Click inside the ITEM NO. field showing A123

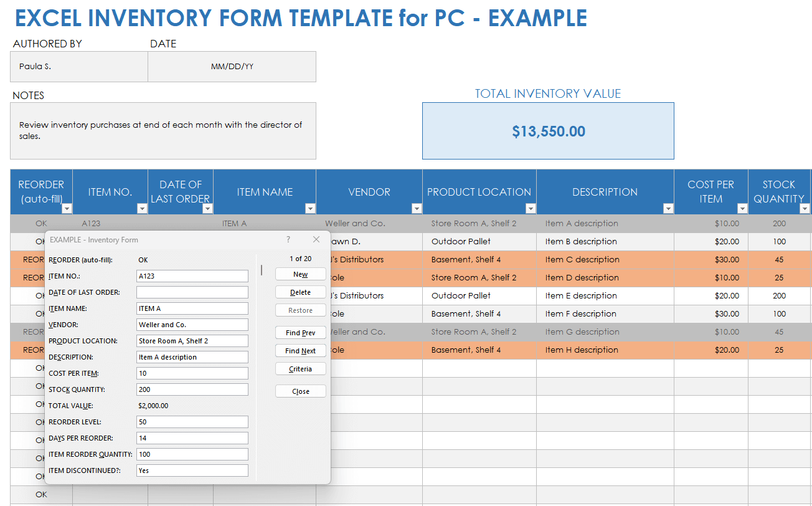point(192,275)
